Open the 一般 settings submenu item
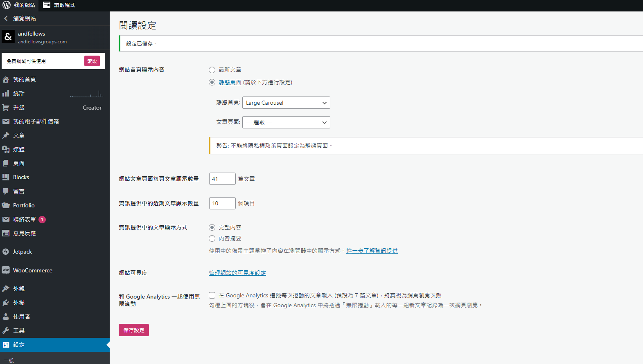Image resolution: width=643 pixels, height=364 pixels. (x=9, y=360)
